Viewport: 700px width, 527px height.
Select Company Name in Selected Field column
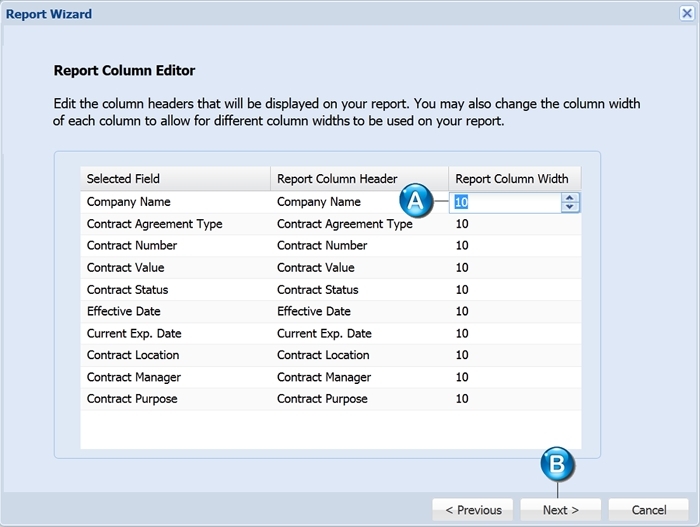[175, 202]
